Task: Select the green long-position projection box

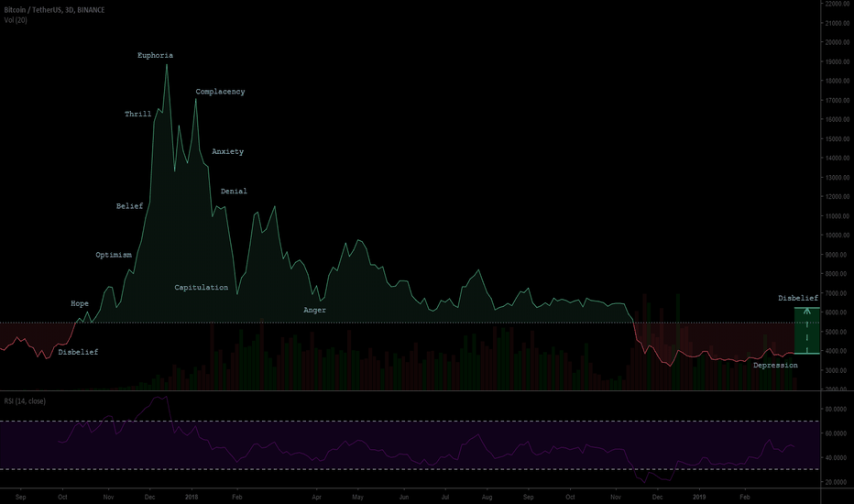Action: pos(807,331)
